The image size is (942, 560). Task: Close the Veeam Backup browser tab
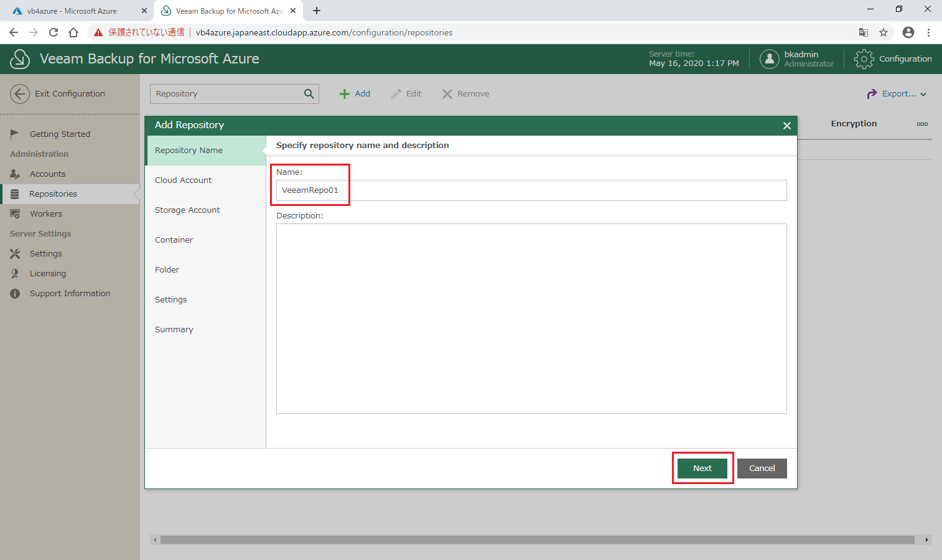[293, 11]
